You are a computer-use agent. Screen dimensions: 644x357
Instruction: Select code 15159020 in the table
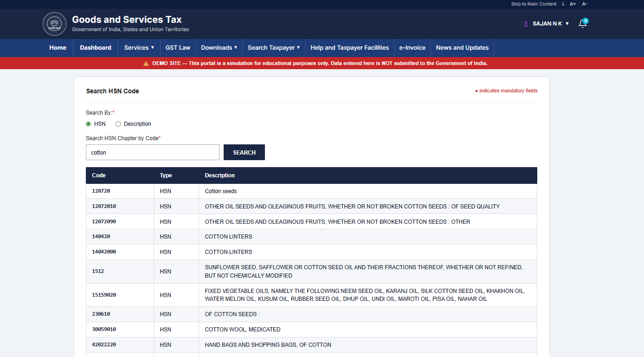click(104, 295)
